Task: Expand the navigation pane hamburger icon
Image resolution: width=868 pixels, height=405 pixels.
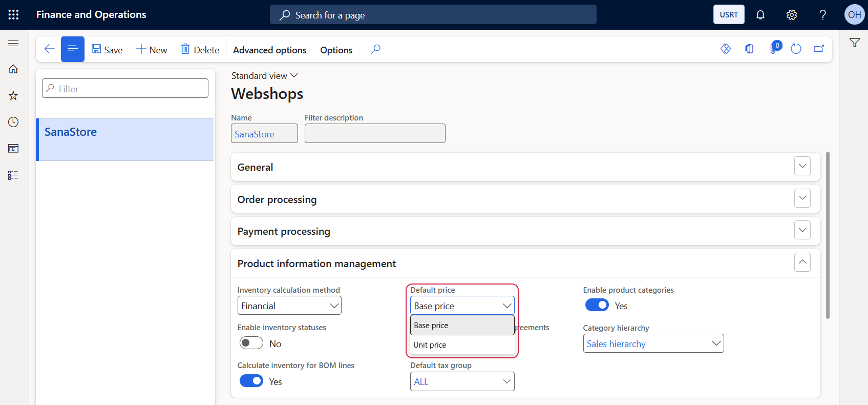Action: coord(13,44)
